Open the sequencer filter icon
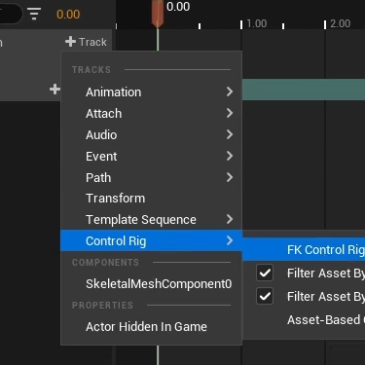Image resolution: width=365 pixels, height=365 pixels. 34,14
